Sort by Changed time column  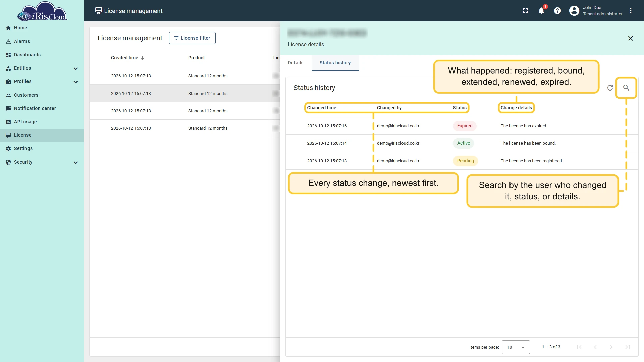(321, 108)
